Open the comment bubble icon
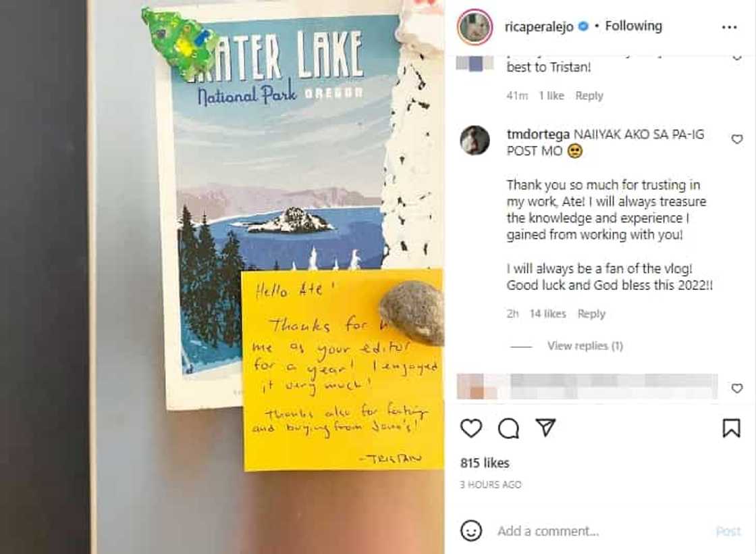 (508, 428)
